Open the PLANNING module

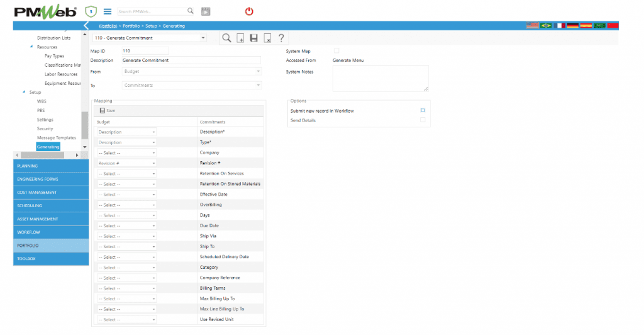tap(51, 166)
